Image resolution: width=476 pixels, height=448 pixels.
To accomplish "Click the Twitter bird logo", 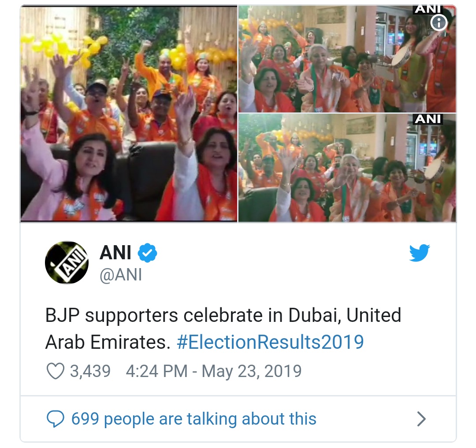I will point(420,253).
